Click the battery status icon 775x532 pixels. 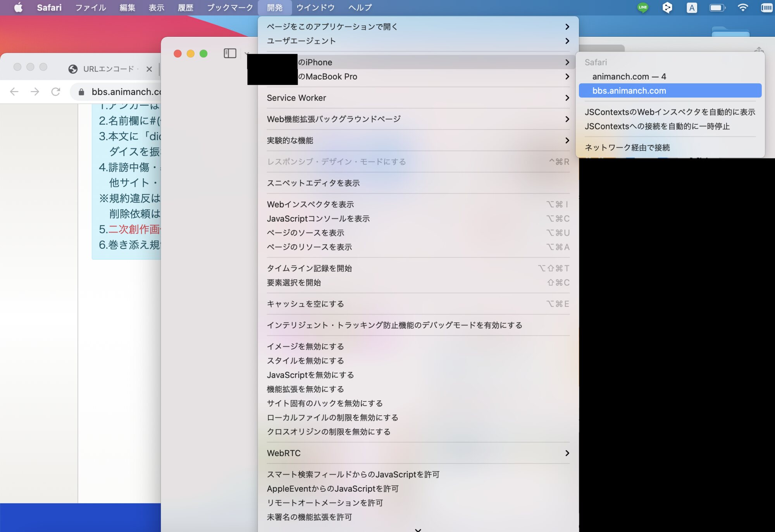(717, 7)
